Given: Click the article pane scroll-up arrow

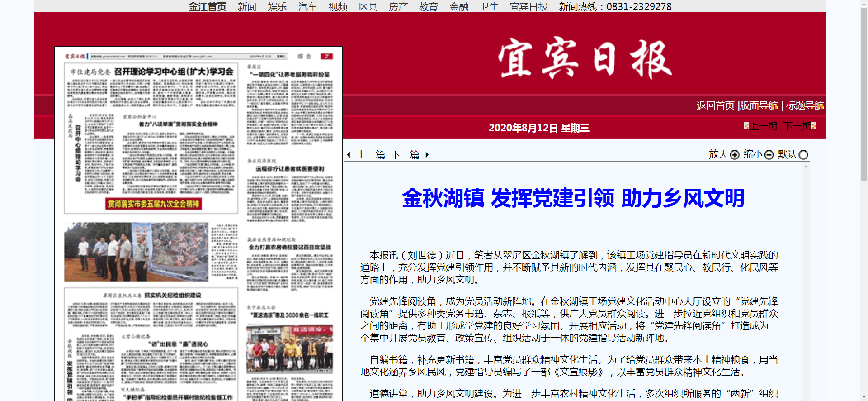Looking at the screenshot, I should pyautogui.click(x=806, y=167).
